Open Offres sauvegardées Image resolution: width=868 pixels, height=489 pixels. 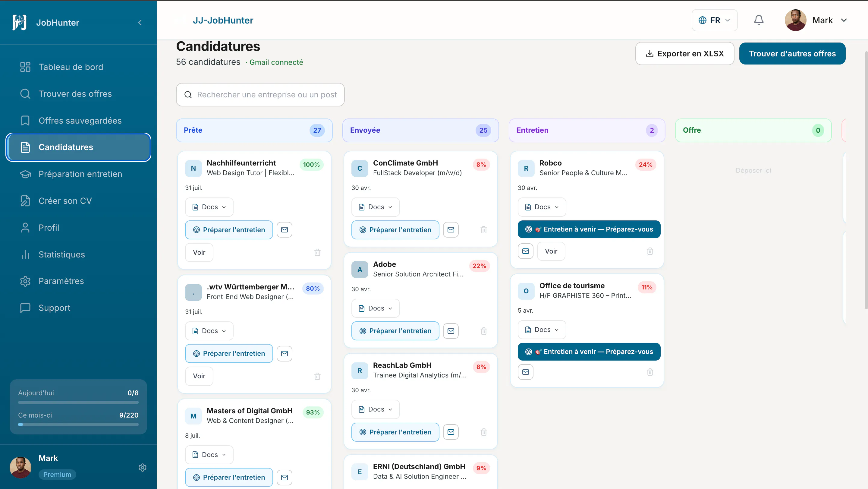tap(78, 121)
